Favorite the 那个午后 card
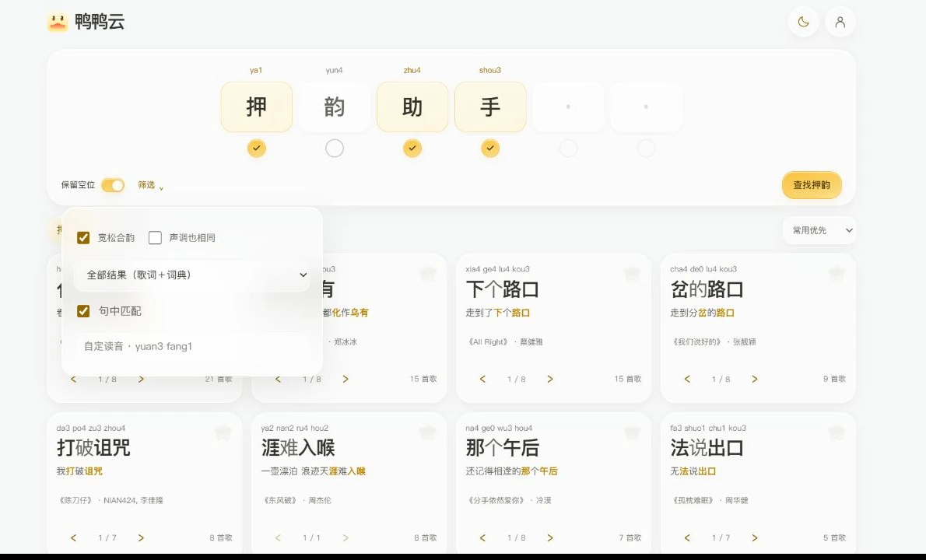This screenshot has width=926, height=560. tap(632, 432)
